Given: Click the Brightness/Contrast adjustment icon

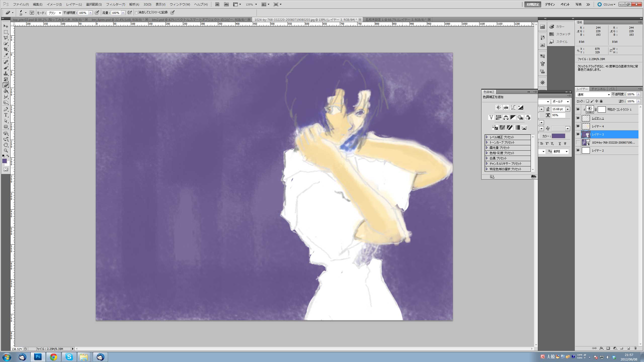Looking at the screenshot, I should click(x=498, y=108).
